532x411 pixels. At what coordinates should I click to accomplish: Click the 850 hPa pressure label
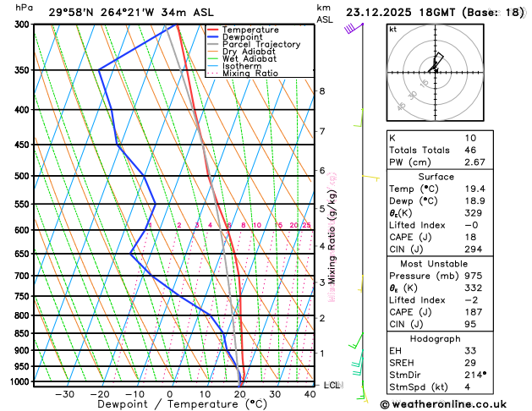[24, 334]
